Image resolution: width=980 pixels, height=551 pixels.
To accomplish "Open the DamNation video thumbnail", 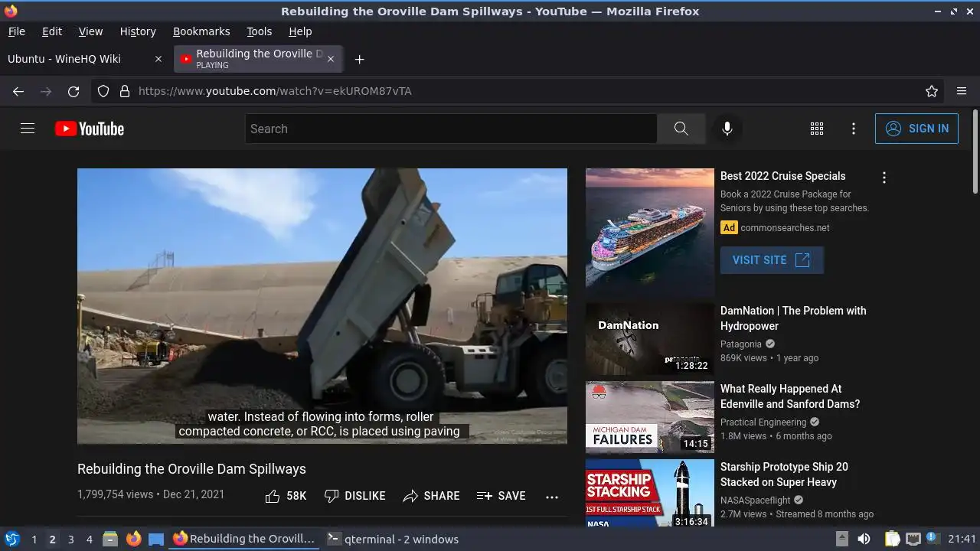I will [650, 339].
